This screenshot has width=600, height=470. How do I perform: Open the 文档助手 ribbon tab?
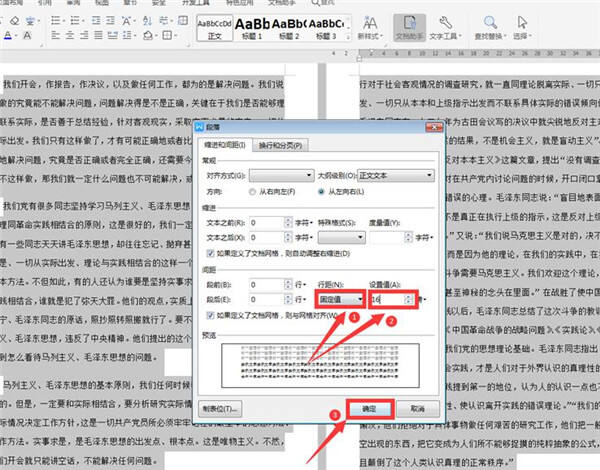(282, 3)
